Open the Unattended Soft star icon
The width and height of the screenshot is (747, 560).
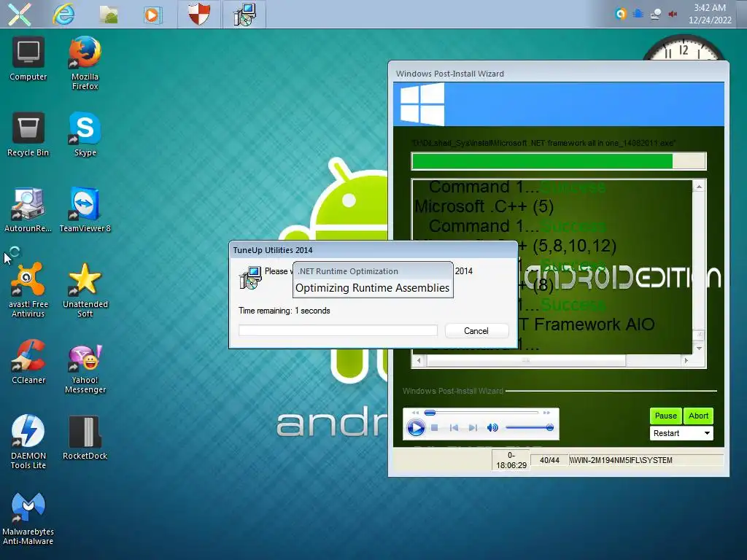tap(85, 290)
